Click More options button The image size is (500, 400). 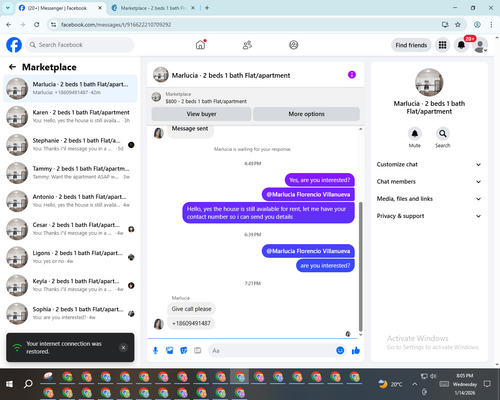pos(306,114)
